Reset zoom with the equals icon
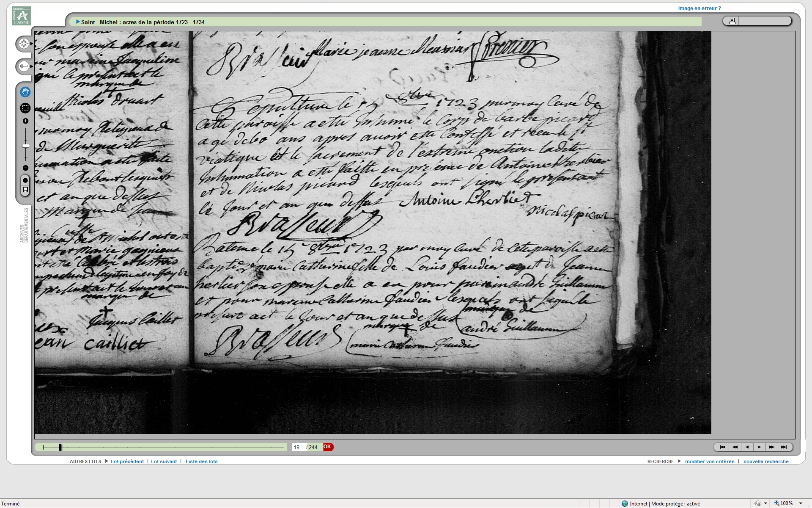The height and width of the screenshot is (508, 812). [25, 181]
